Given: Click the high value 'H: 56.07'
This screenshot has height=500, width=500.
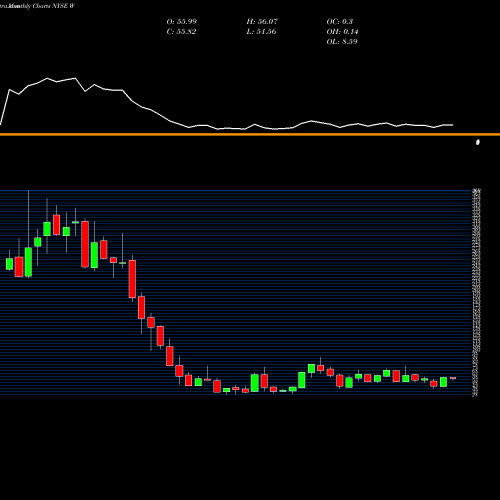Looking at the screenshot, I should [x=262, y=21].
